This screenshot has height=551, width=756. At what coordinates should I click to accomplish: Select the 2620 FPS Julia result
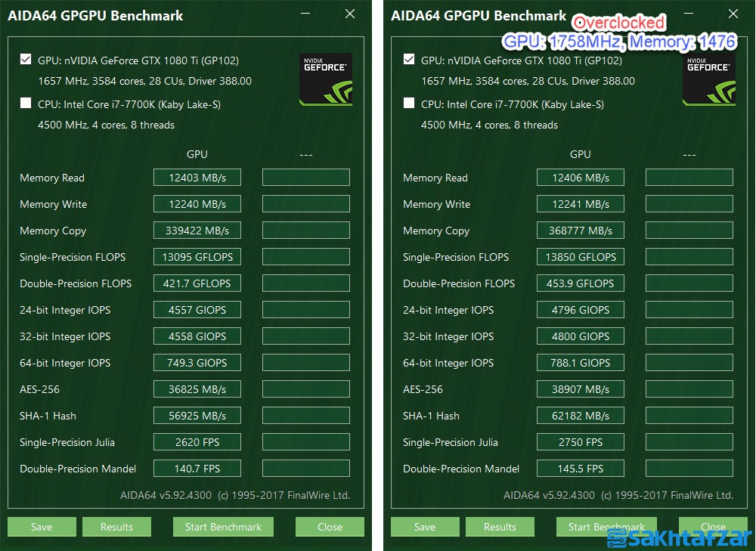point(197,442)
